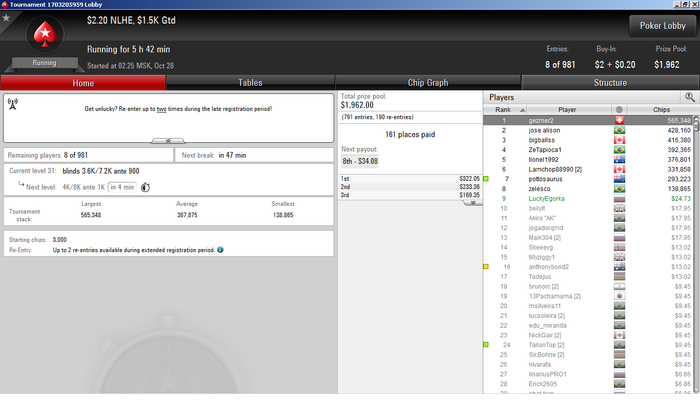Image resolution: width=700 pixels, height=418 pixels.
Task: Click the Running status button
Action: (x=44, y=63)
